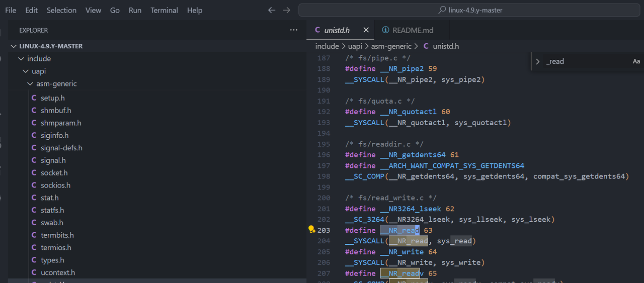Collapse the asm-generic folder
The height and width of the screenshot is (283, 644).
(30, 84)
